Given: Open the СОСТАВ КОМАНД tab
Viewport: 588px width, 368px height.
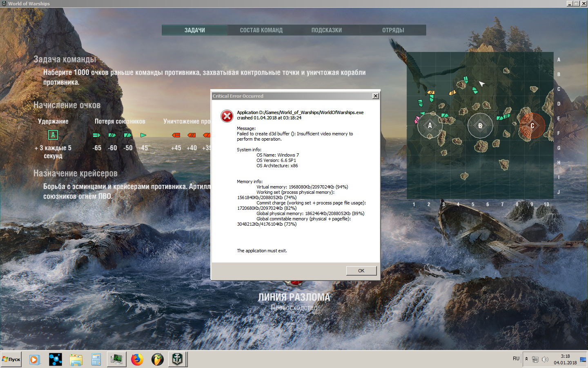Looking at the screenshot, I should 261,30.
